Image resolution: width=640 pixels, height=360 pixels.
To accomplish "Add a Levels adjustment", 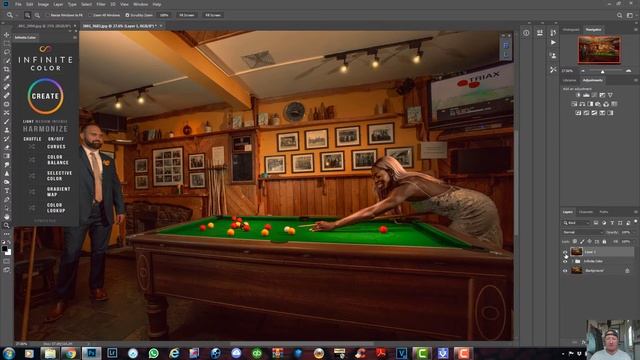I will pos(586,95).
